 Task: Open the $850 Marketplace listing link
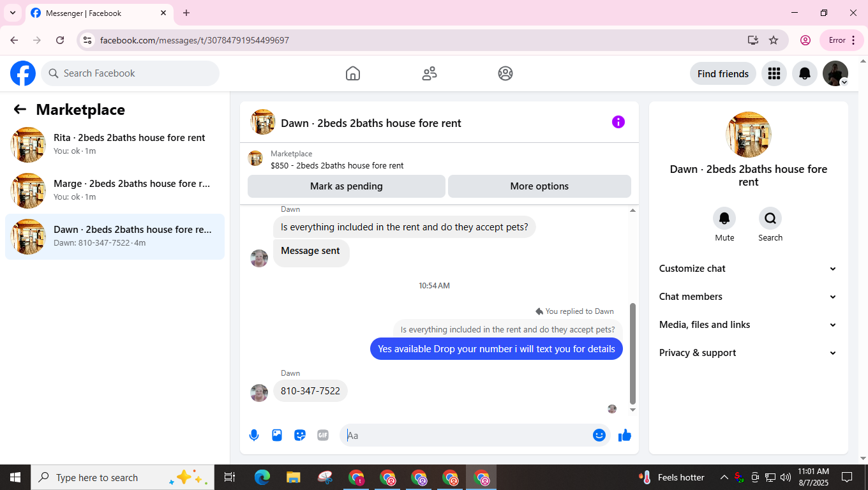[337, 165]
